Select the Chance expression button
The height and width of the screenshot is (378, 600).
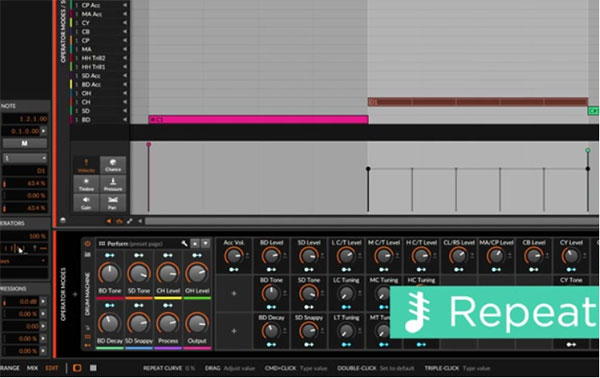click(113, 165)
